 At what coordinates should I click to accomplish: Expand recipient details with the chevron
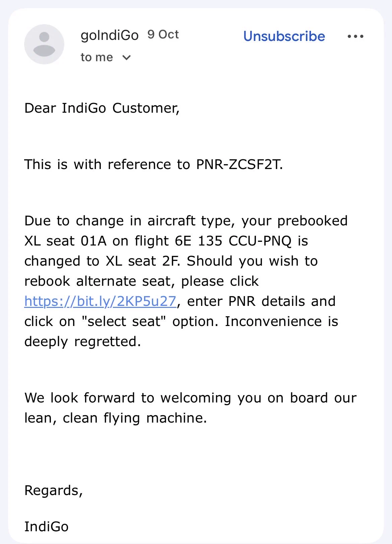pos(126,58)
